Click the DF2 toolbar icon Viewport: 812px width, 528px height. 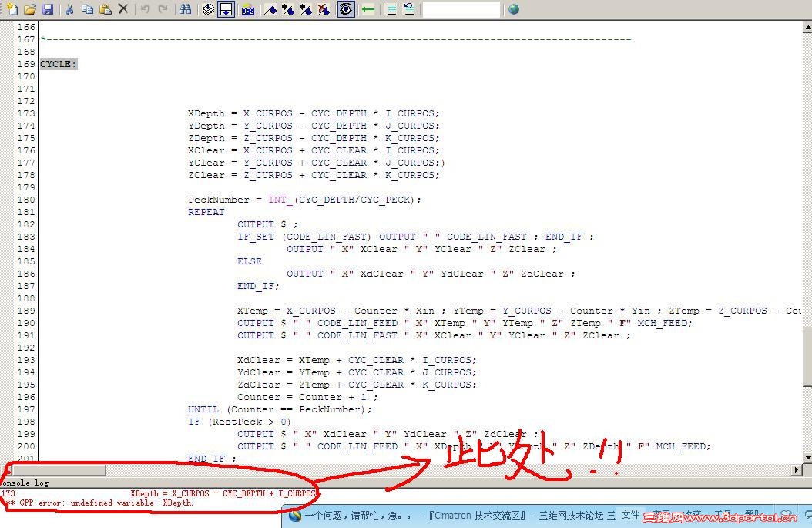pyautogui.click(x=247, y=9)
